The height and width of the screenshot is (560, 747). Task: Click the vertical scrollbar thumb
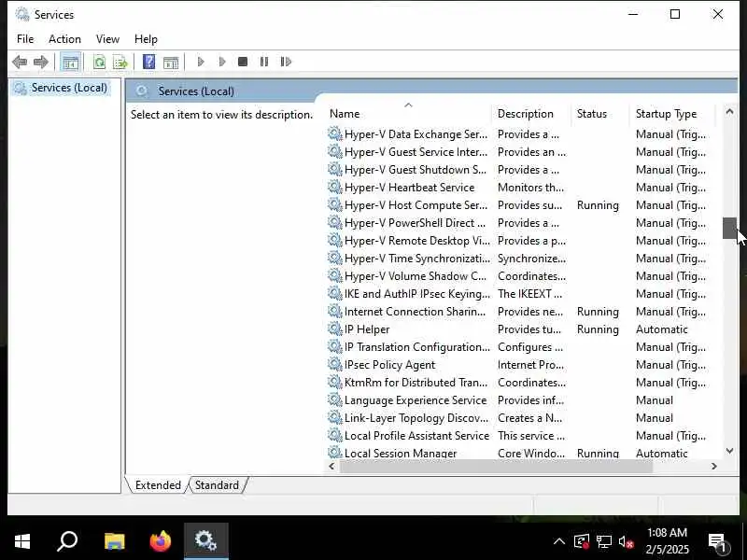click(x=729, y=228)
